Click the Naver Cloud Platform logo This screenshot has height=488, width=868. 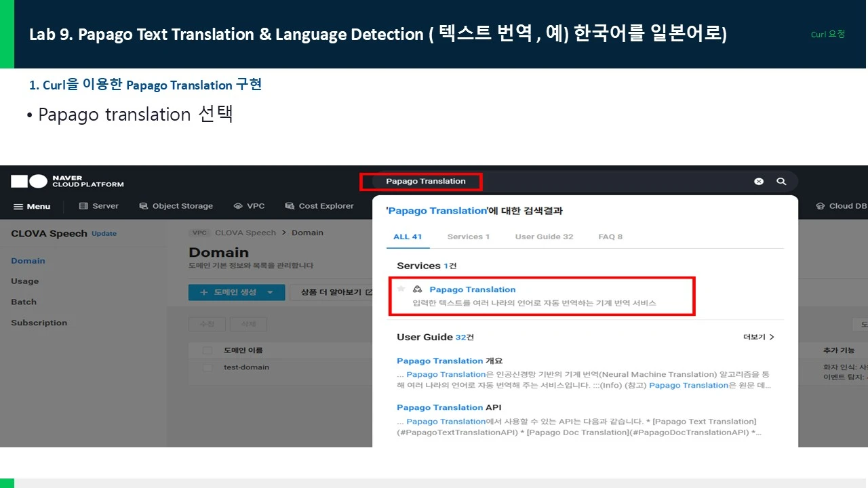tap(67, 181)
